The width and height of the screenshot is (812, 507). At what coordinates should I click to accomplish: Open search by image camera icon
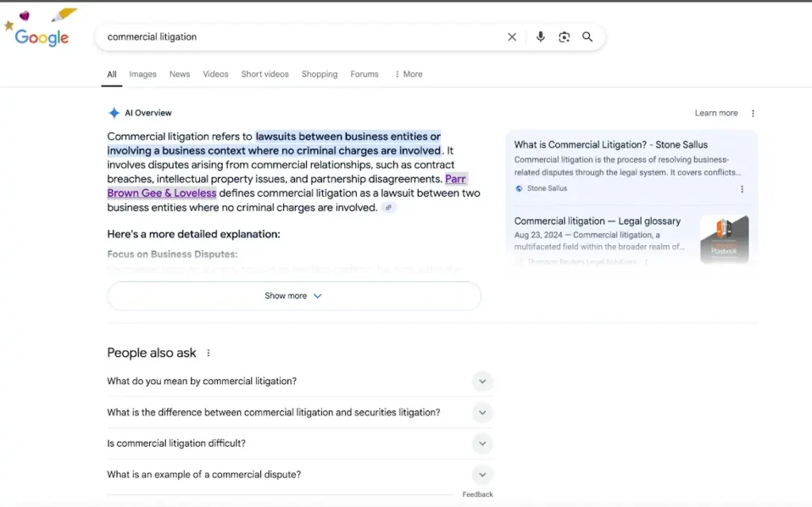tap(564, 36)
